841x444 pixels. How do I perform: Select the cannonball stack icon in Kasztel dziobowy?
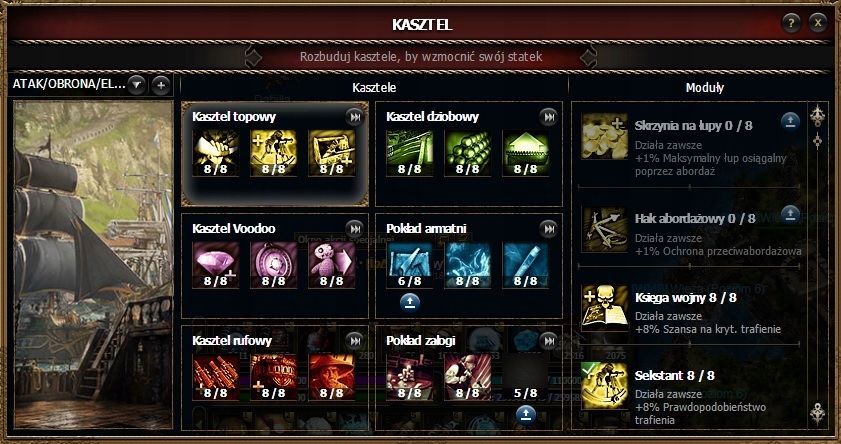[x=468, y=153]
